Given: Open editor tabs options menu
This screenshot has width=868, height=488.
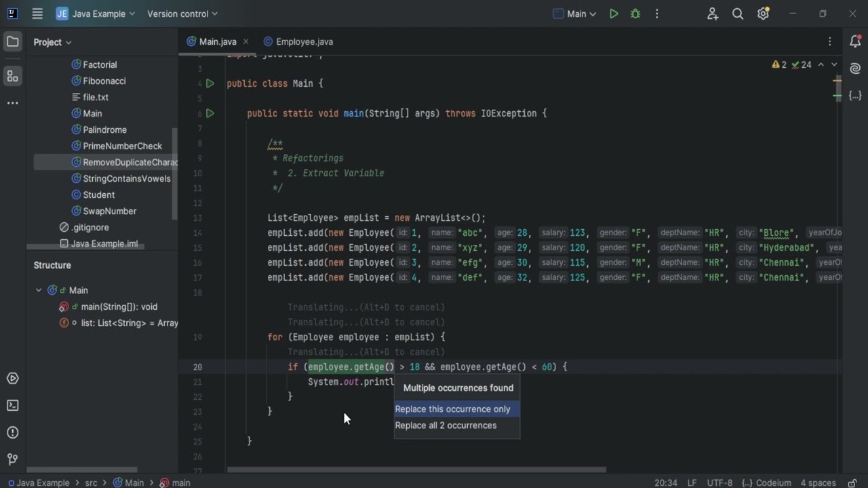Looking at the screenshot, I should [830, 41].
